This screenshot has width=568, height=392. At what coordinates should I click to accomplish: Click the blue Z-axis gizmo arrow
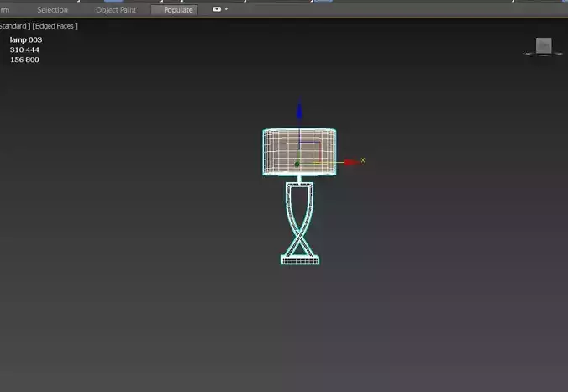(x=299, y=110)
